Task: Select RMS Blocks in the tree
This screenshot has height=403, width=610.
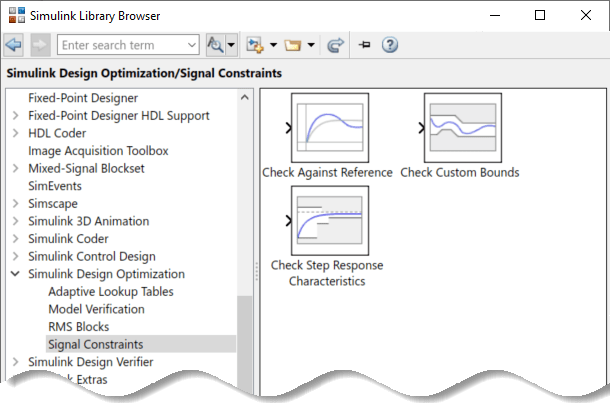Action: point(79,327)
